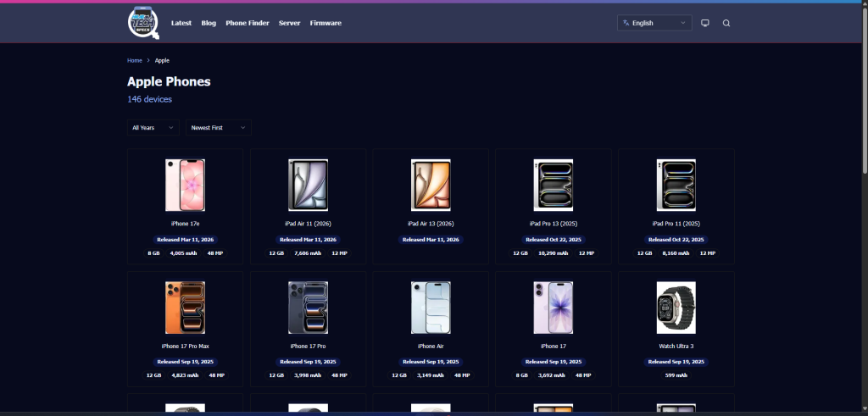The width and height of the screenshot is (868, 416).
Task: Open Phone Finder in navigation
Action: [248, 23]
